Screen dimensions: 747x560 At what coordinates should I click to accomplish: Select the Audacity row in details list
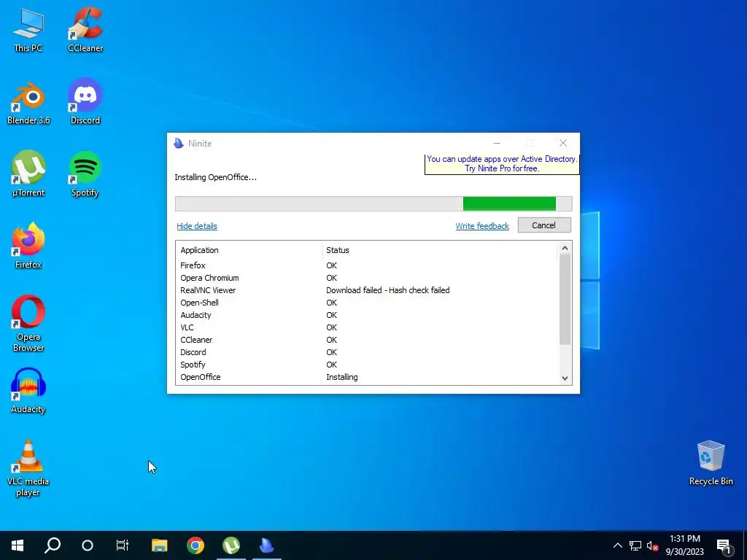[x=367, y=315]
